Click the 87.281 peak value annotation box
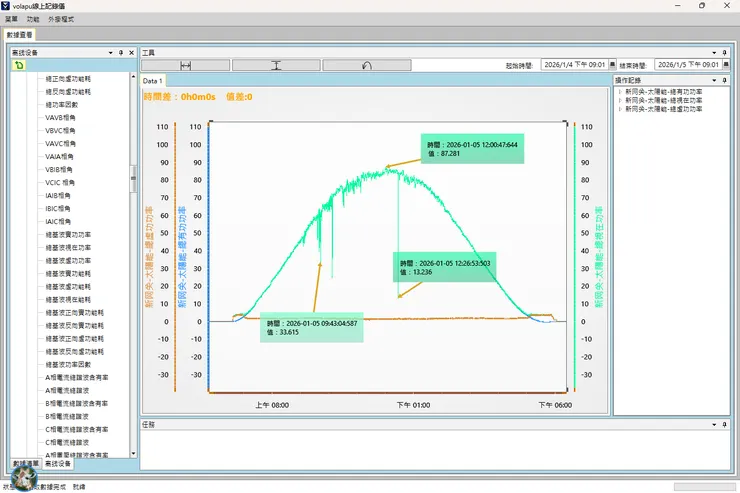The image size is (740, 493). 472,149
